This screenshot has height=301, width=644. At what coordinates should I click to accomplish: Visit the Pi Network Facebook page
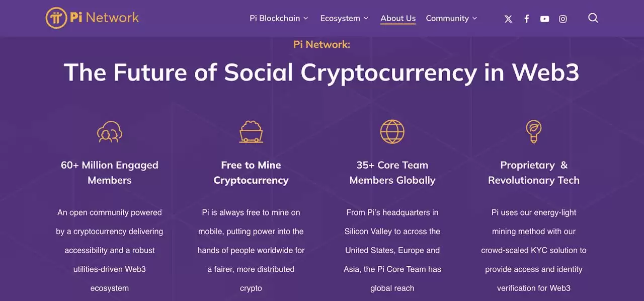click(x=526, y=19)
